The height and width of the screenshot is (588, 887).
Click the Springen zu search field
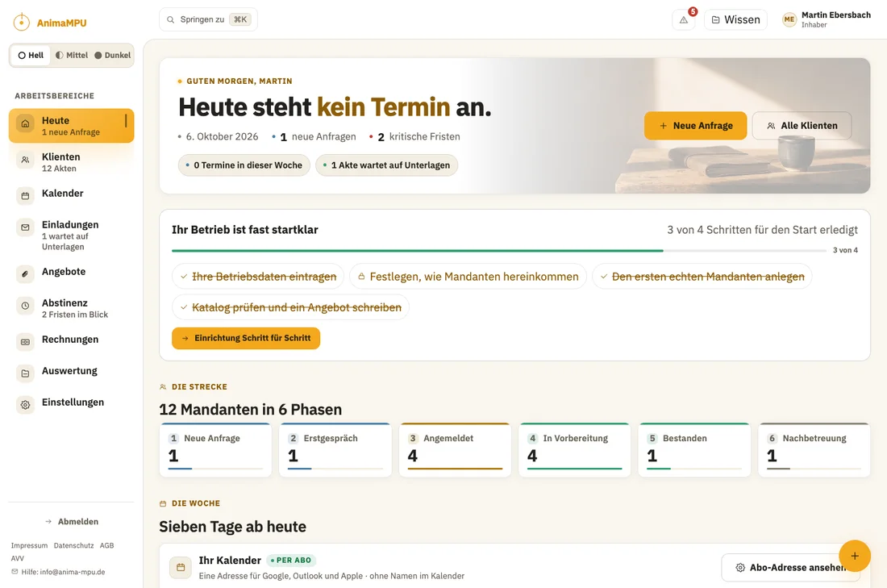click(208, 19)
